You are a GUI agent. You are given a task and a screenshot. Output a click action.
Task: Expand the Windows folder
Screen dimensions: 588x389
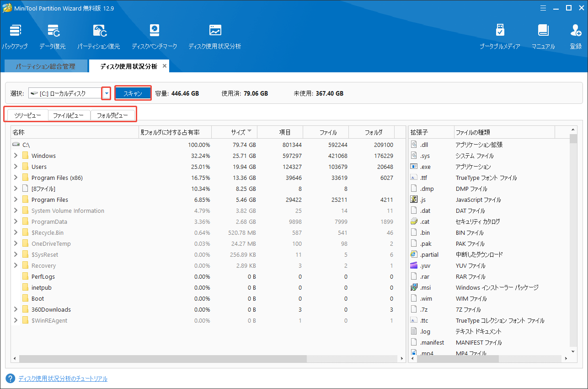[16, 156]
